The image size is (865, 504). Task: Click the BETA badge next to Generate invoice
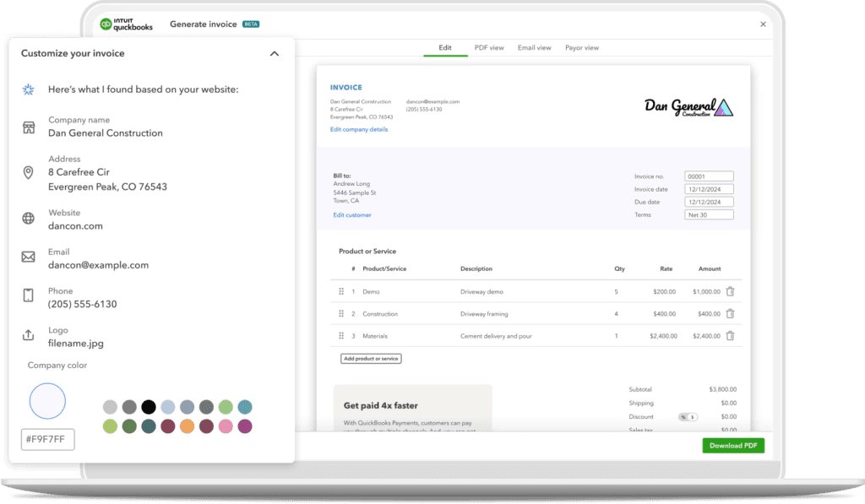pyautogui.click(x=251, y=24)
